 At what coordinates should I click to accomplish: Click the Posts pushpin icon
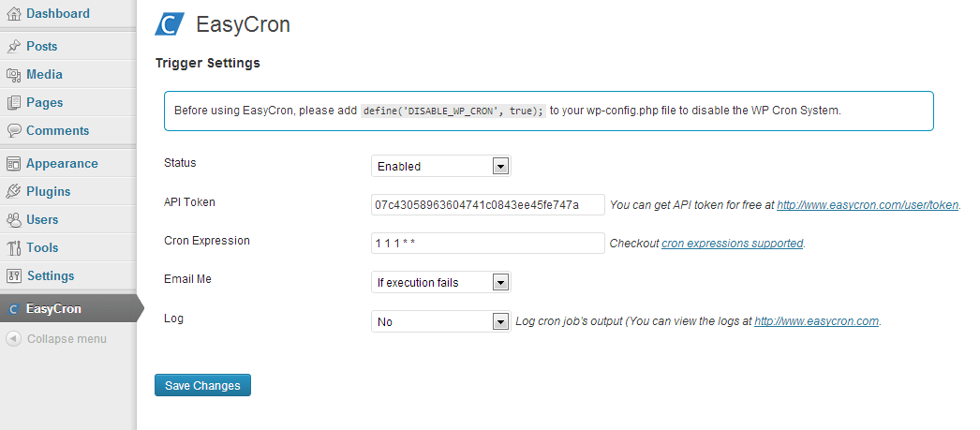13,47
